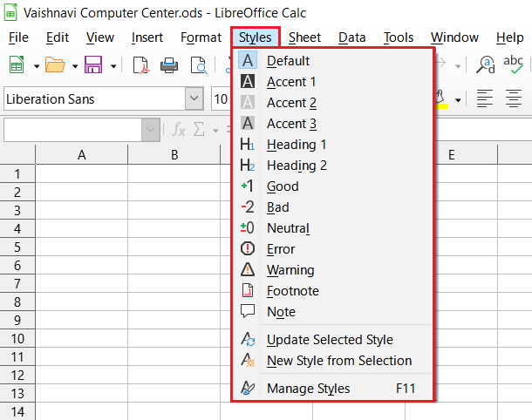Click the New spreadsheet icon
The height and width of the screenshot is (420, 532).
point(17,64)
